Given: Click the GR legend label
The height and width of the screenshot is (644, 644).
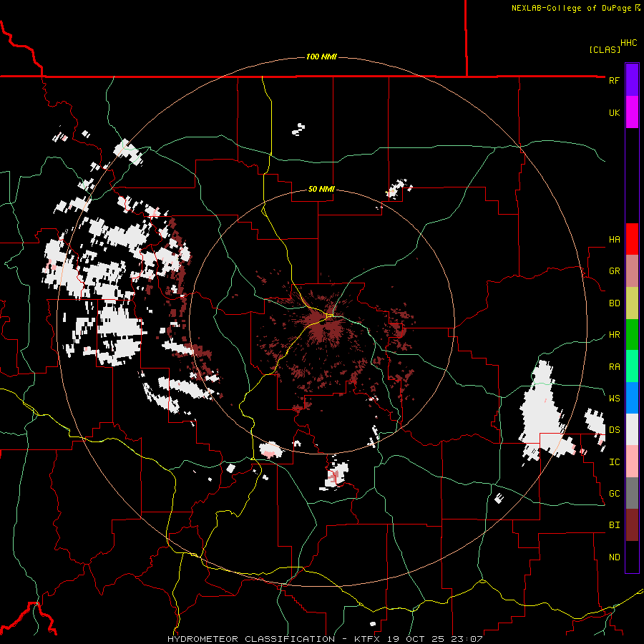Looking at the screenshot, I should click(x=614, y=271).
